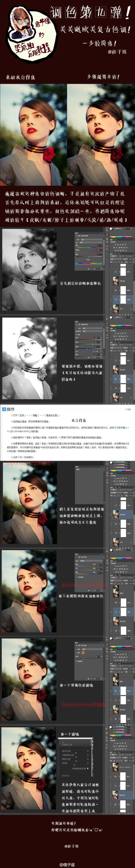Hide photo filter layer in final step panel
Image resolution: width=135 pixels, height=868 pixels.
pyautogui.click(x=110, y=776)
